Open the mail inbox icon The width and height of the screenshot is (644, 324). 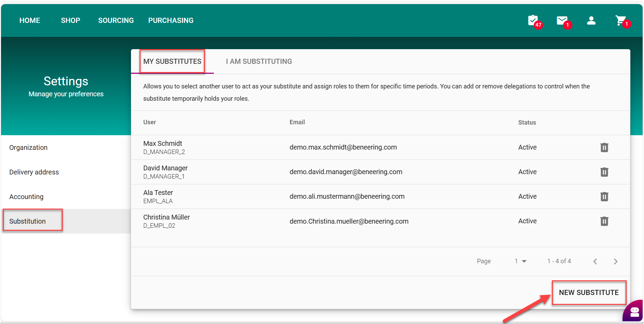tap(562, 20)
